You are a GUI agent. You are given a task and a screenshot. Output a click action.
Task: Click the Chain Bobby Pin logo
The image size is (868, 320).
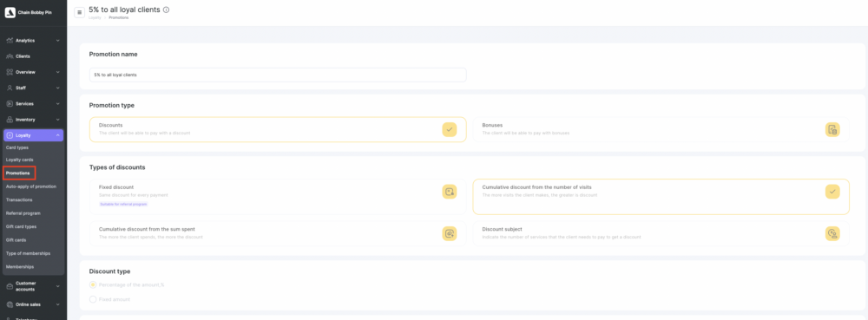(x=10, y=12)
